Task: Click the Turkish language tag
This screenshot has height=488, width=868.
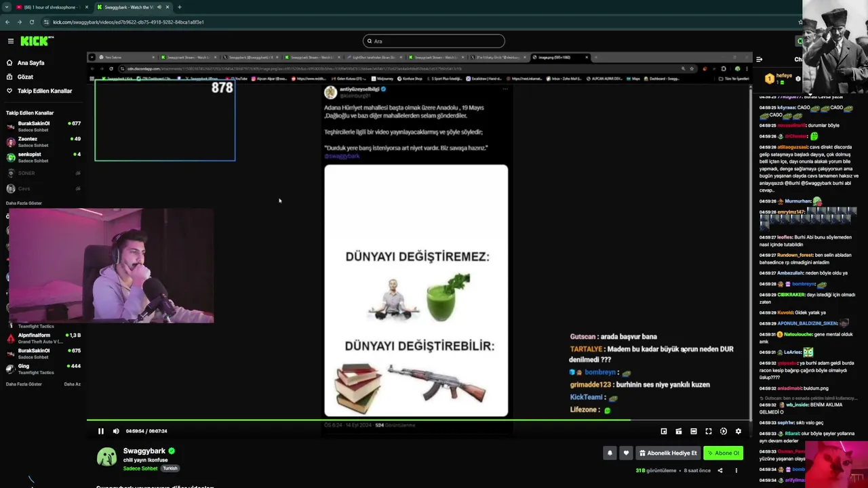Action: pyautogui.click(x=170, y=468)
